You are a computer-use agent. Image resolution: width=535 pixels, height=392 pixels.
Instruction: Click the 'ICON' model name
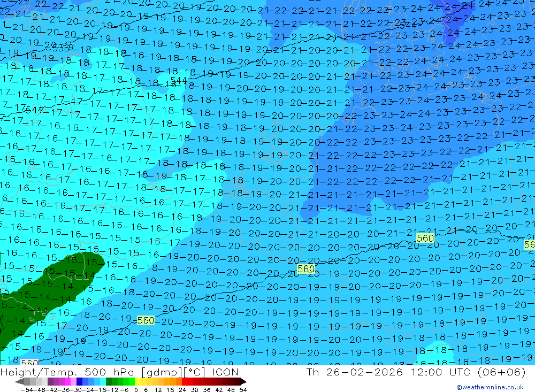(x=225, y=372)
